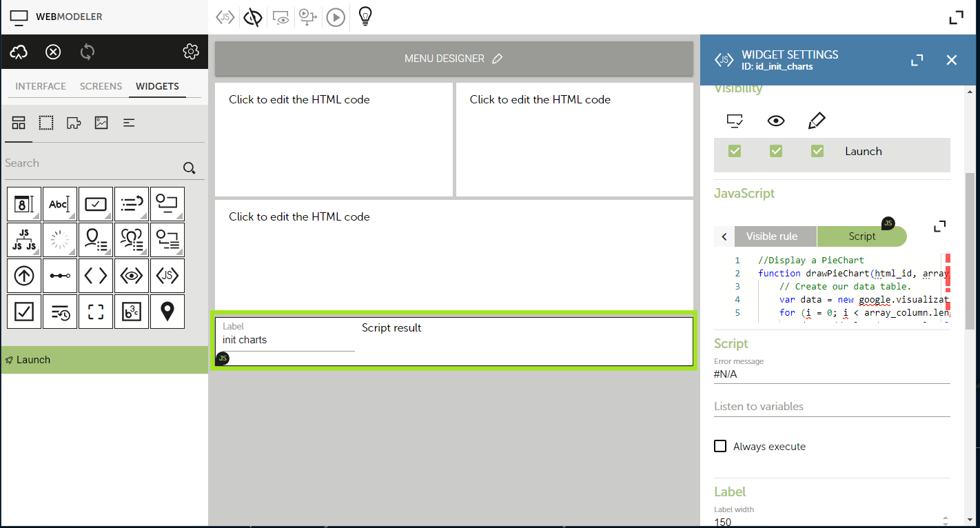This screenshot has width=980, height=528.
Task: Click the Label width stepper arrows
Action: (945, 520)
